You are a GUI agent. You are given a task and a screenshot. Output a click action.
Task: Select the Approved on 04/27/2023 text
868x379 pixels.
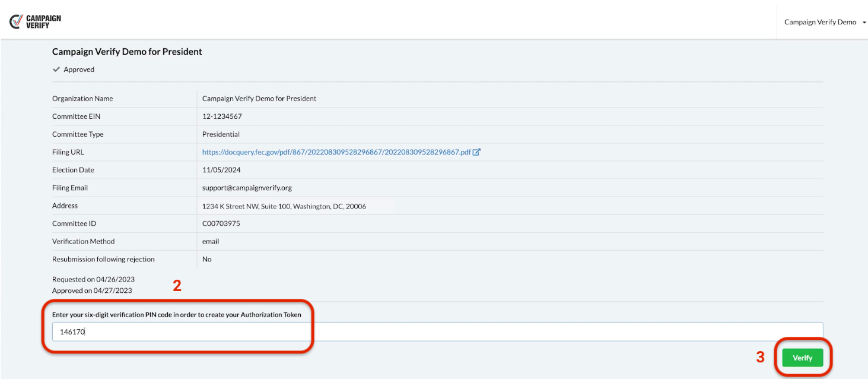click(92, 290)
